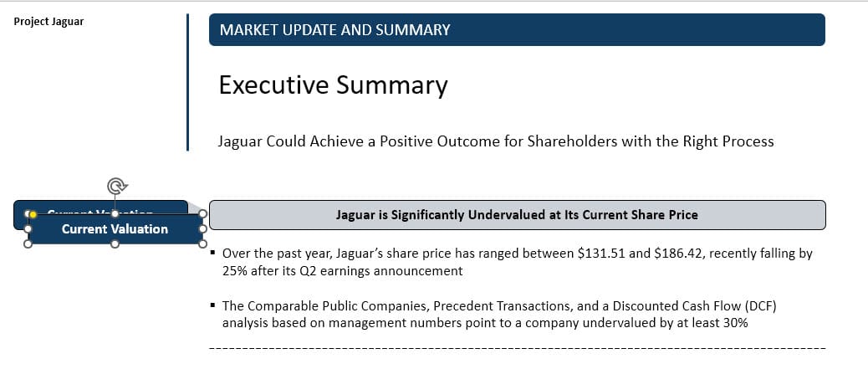The image size is (868, 369).
Task: Select the dashed divider line below bullets
Action: pyautogui.click(x=516, y=347)
